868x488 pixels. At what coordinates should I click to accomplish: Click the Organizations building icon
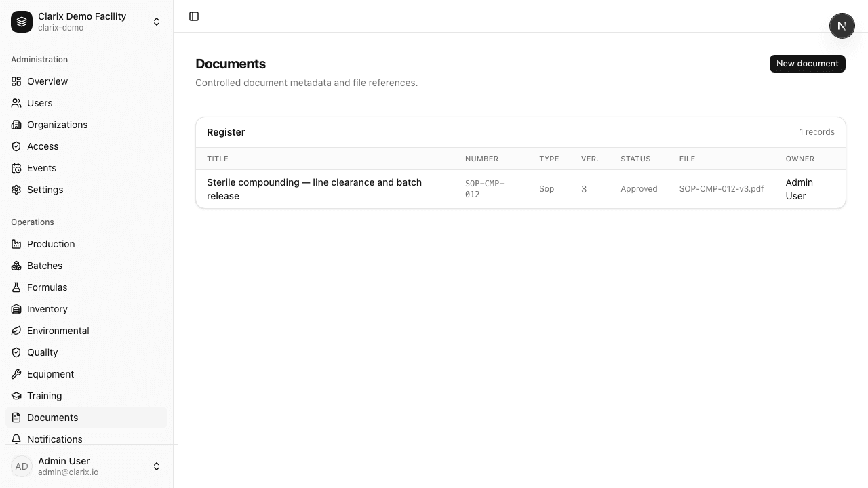click(x=16, y=125)
